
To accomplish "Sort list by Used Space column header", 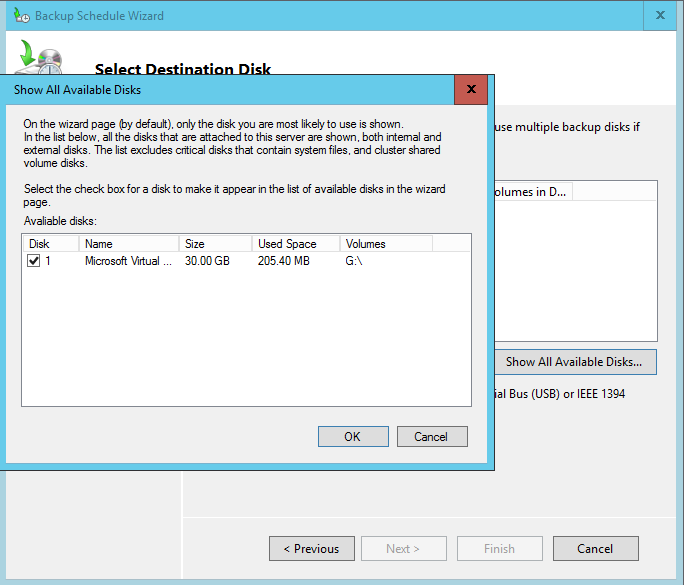I will [295, 244].
